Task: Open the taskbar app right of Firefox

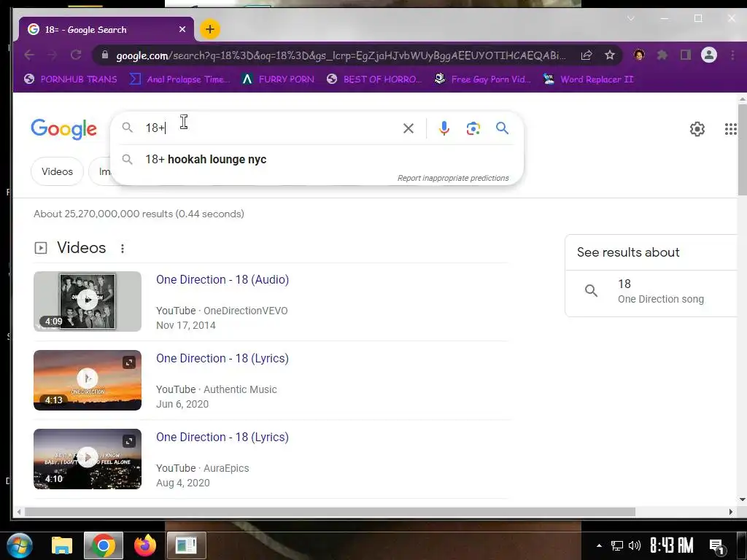Action: pyautogui.click(x=186, y=545)
